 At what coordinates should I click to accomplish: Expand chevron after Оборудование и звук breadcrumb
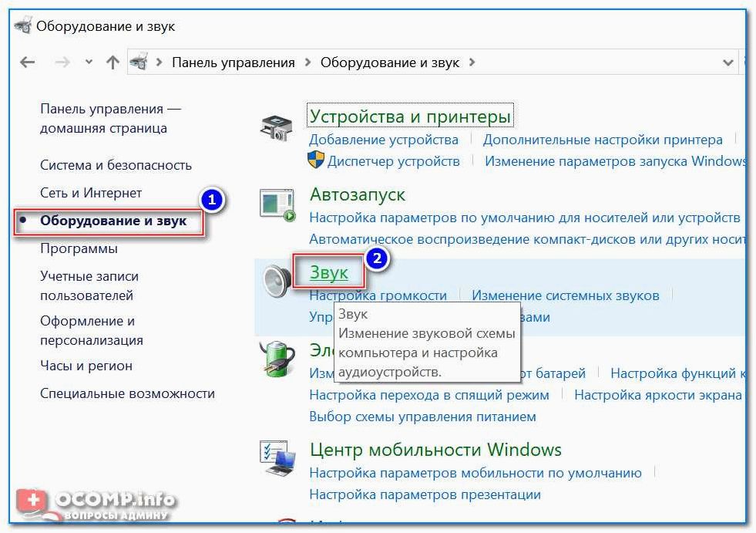click(472, 62)
